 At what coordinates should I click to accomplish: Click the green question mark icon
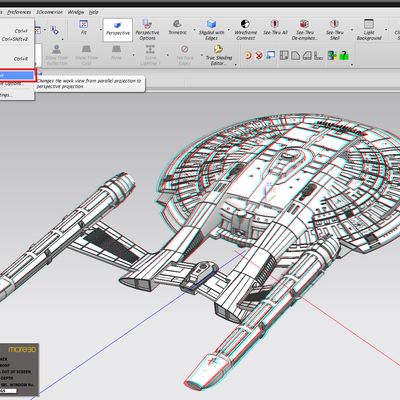click(344, 55)
